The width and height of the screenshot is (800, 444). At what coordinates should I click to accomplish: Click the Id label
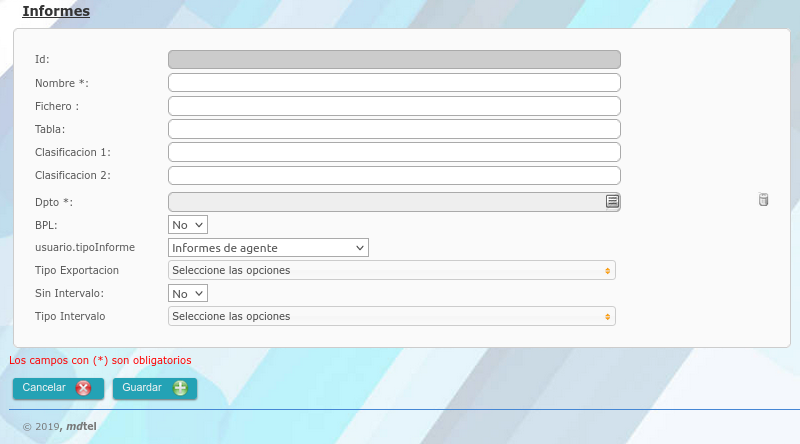(42, 59)
